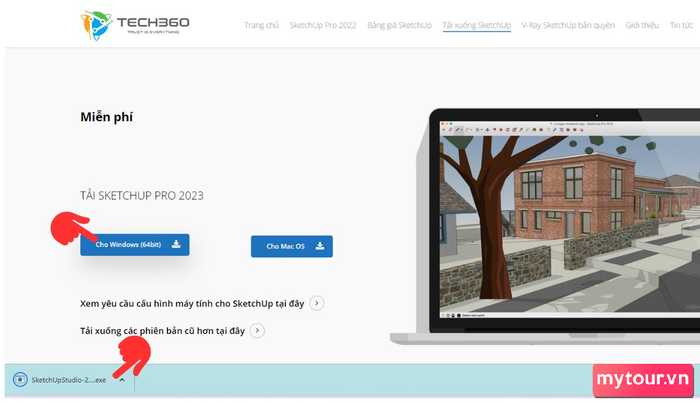Open V-Ray SketchUp bản quyền page
The image size is (700, 405).
568,25
